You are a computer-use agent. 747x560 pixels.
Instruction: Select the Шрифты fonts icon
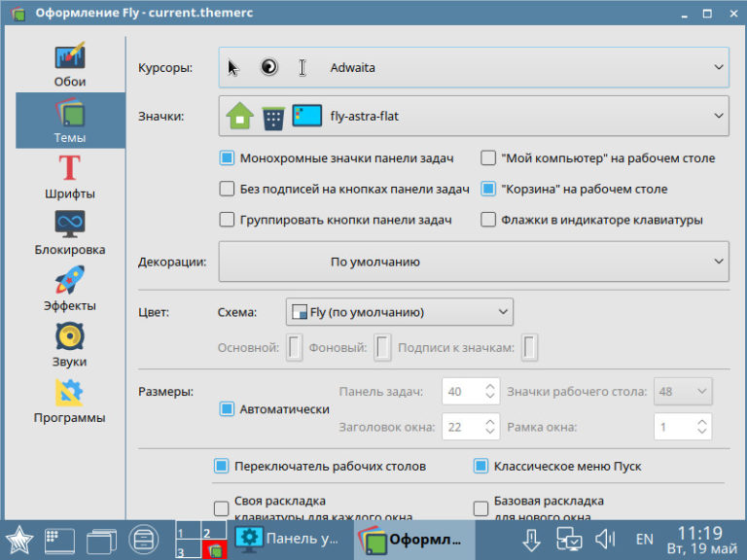pos(70,177)
